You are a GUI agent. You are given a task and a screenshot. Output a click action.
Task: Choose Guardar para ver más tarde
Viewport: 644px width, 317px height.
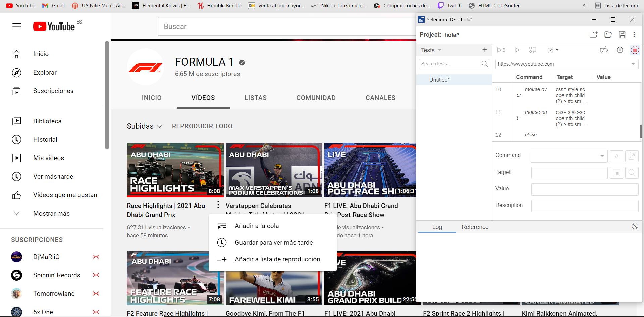[x=273, y=243]
